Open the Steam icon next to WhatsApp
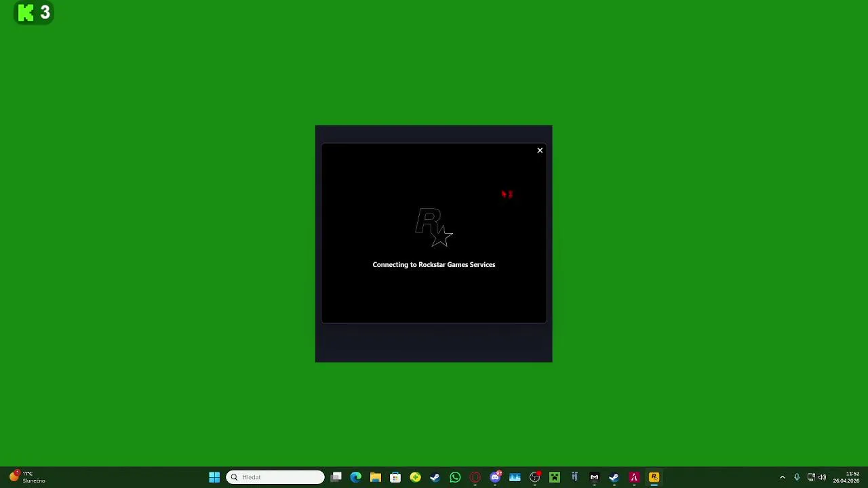Image resolution: width=868 pixels, height=488 pixels. (x=435, y=477)
